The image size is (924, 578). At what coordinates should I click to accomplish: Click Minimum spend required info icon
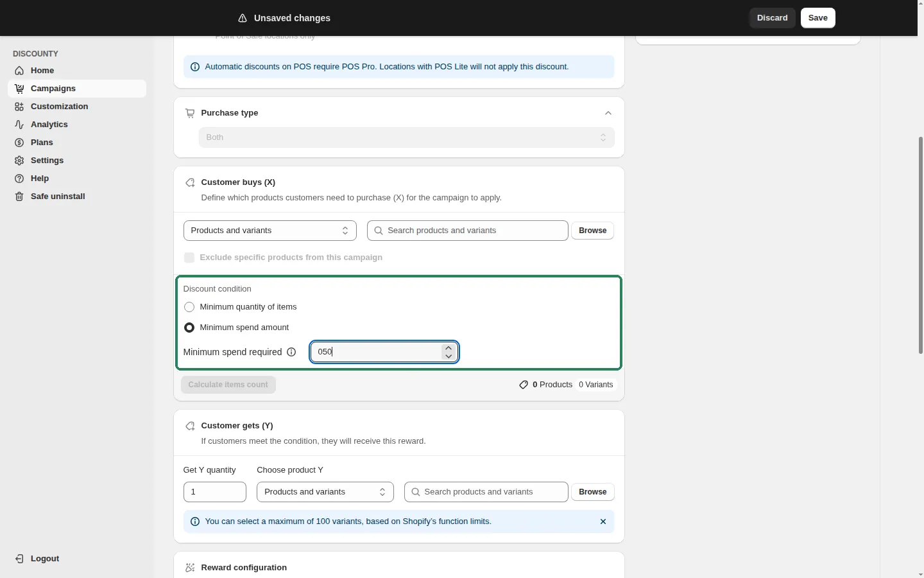[x=291, y=352]
